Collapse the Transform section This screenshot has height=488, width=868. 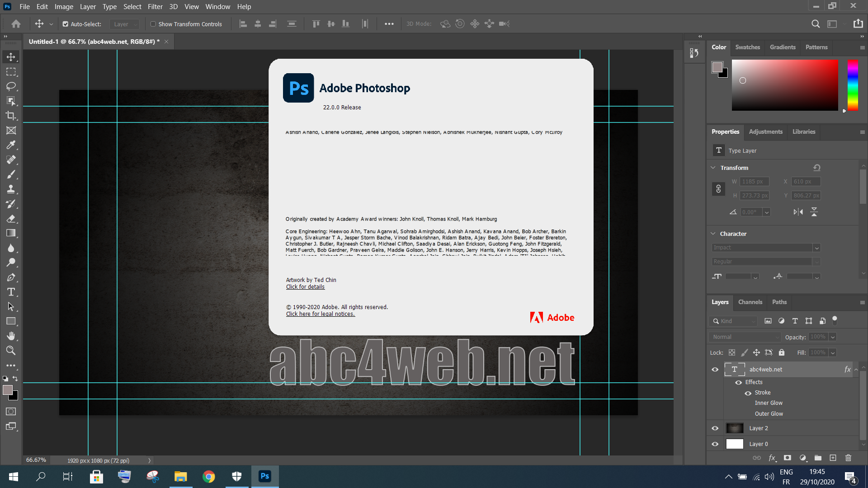click(x=713, y=168)
